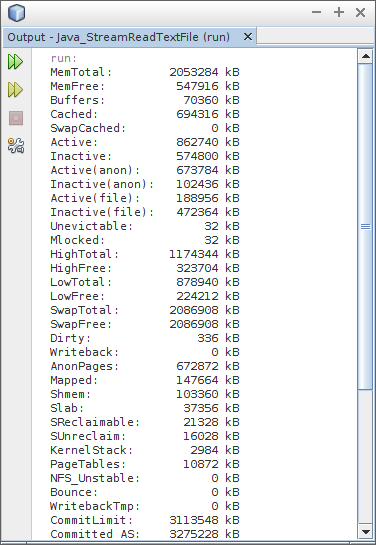Click the Committed_AS line
376x545 pixels.
[x=145, y=534]
